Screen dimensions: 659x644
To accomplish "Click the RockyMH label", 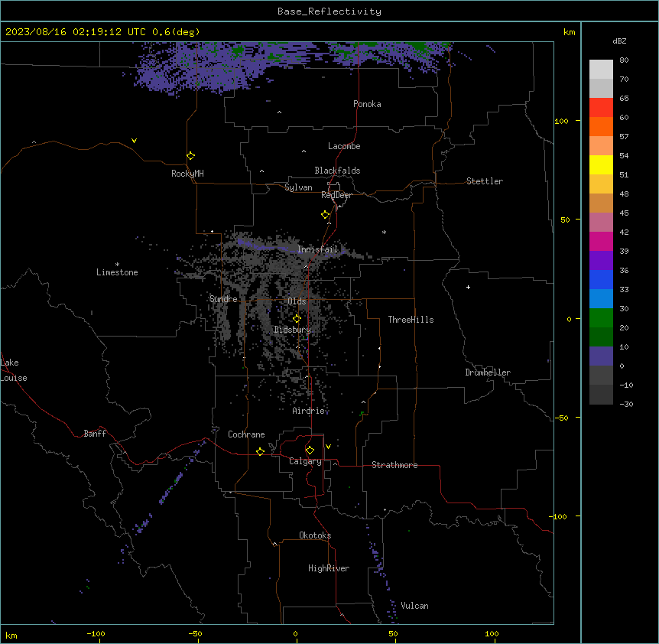I will coord(187,174).
